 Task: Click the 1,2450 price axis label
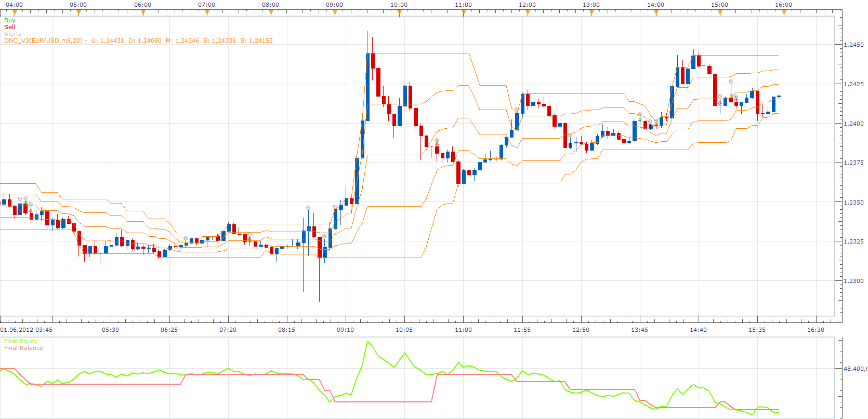tap(854, 45)
